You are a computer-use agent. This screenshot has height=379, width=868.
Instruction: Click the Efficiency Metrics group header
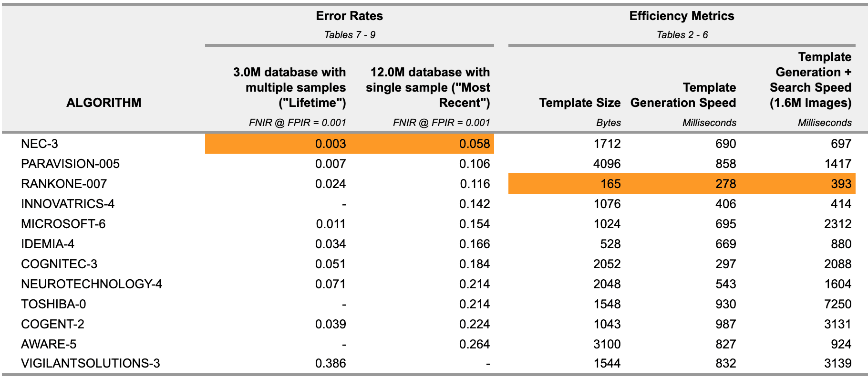[682, 16]
